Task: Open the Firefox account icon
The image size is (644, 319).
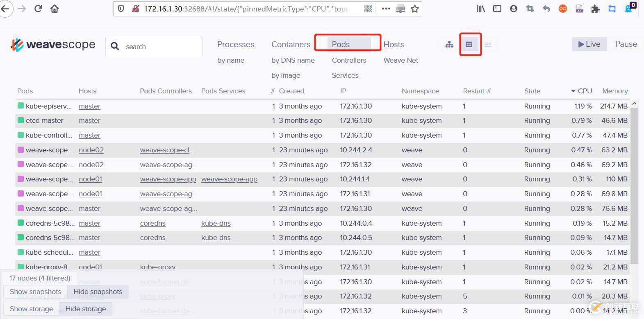Action: pyautogui.click(x=514, y=9)
